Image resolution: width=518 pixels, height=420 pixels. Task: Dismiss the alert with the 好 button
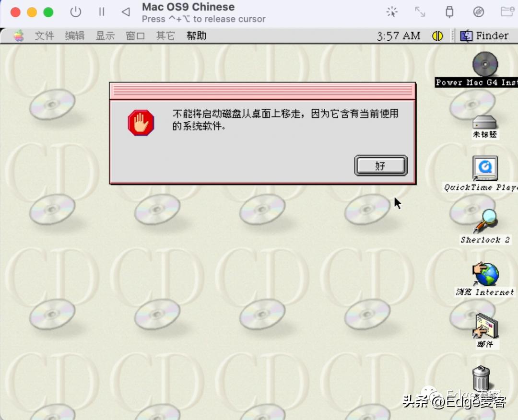tap(380, 165)
